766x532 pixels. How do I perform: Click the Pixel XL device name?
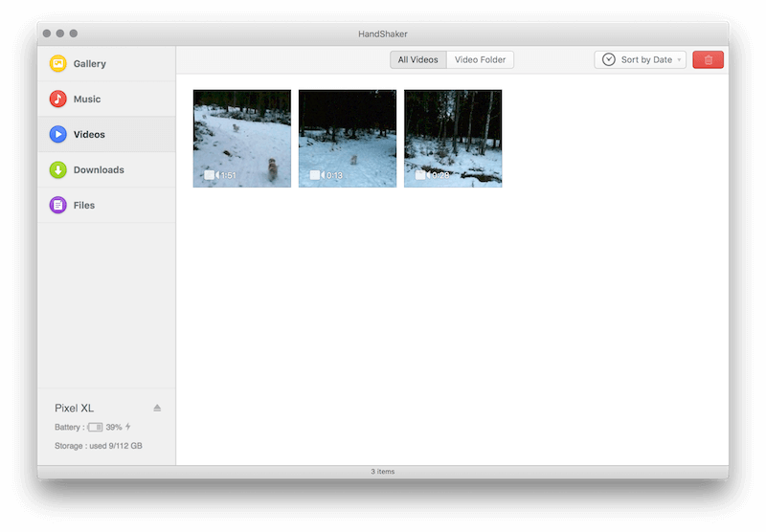coord(75,408)
